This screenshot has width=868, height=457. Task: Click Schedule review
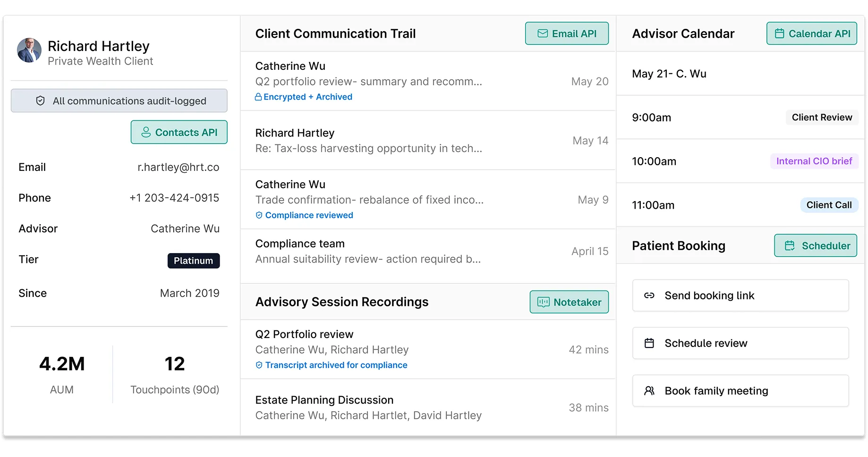point(740,343)
